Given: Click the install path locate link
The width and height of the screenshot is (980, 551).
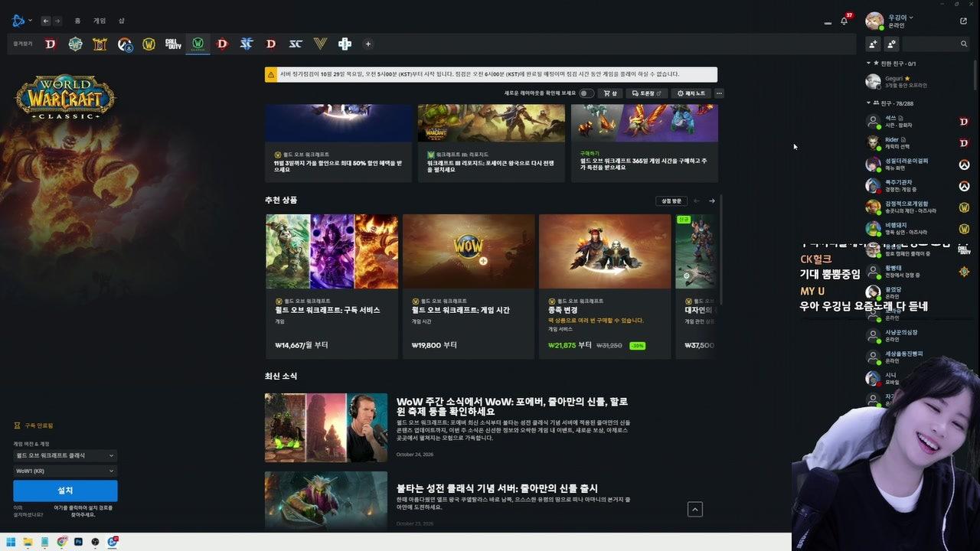Looking at the screenshot, I should click(x=83, y=511).
